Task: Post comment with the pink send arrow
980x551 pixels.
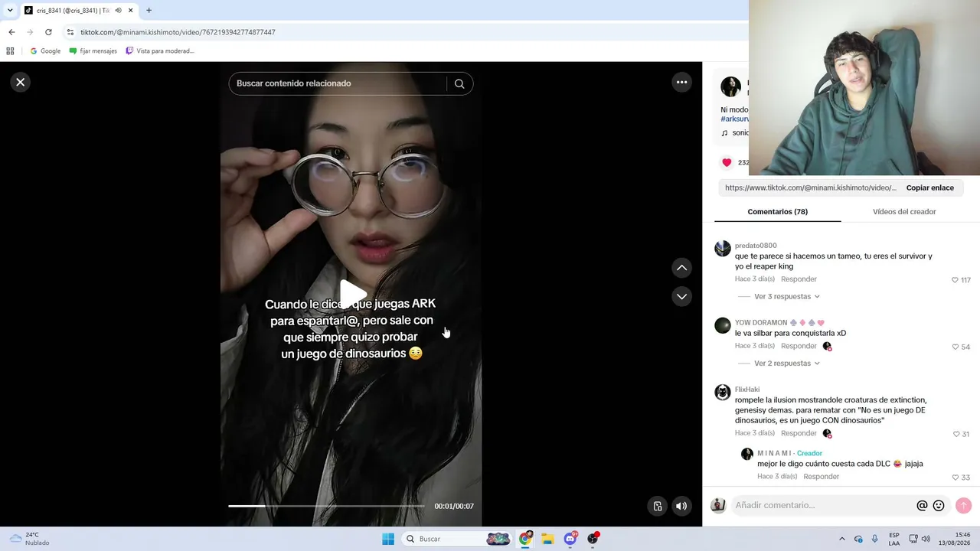Action: coord(963,506)
